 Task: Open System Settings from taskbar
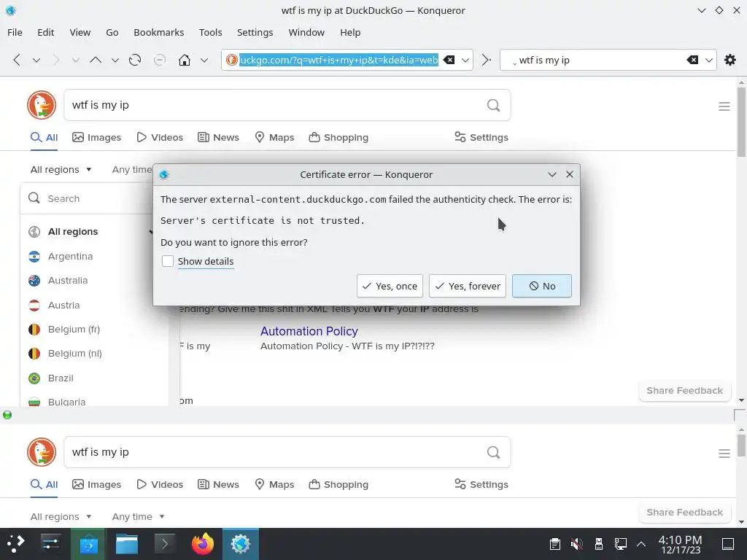pyautogui.click(x=50, y=543)
